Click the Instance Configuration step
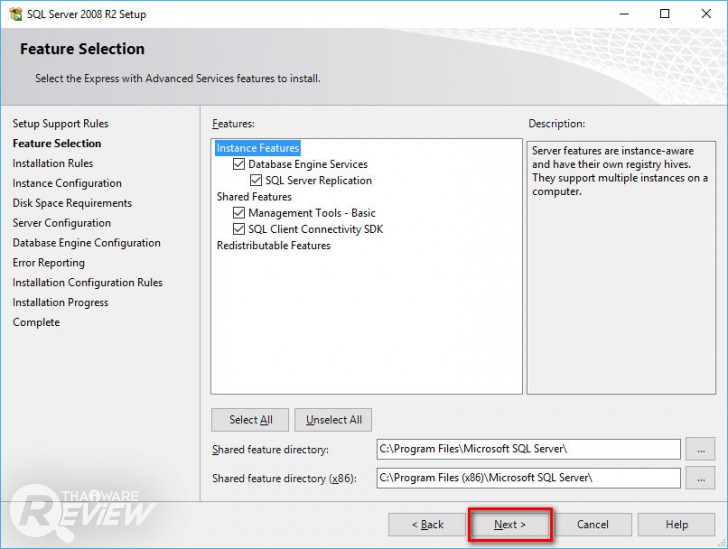Viewport: 728px width, 549px height. (x=67, y=183)
